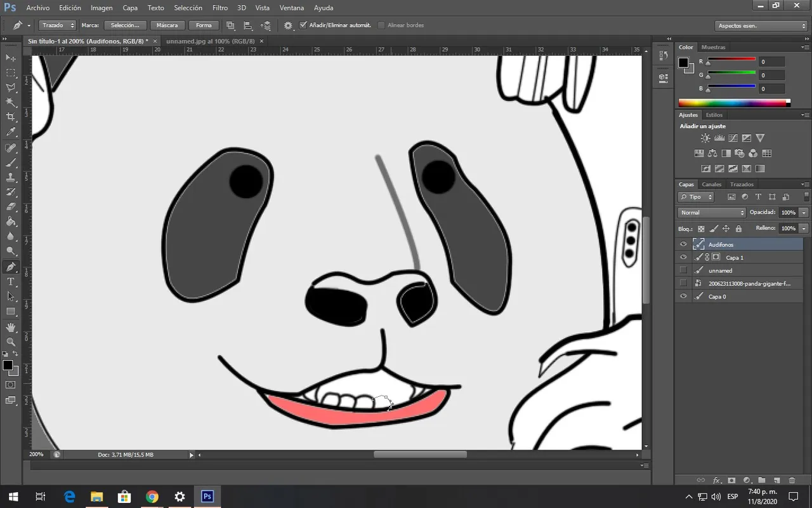Open the Normal blend mode dropdown
The width and height of the screenshot is (812, 508).
pyautogui.click(x=712, y=213)
